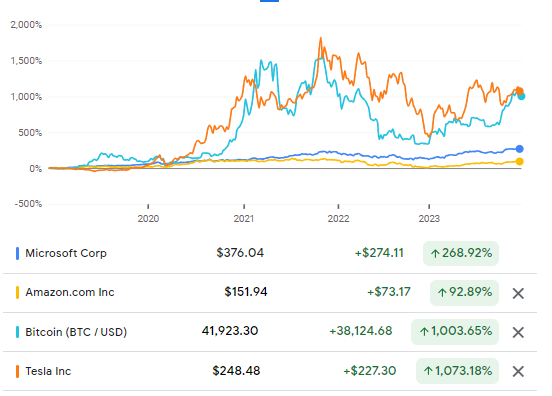Click the 1,500% y-axis label
The width and height of the screenshot is (552, 396).
pyautogui.click(x=26, y=61)
